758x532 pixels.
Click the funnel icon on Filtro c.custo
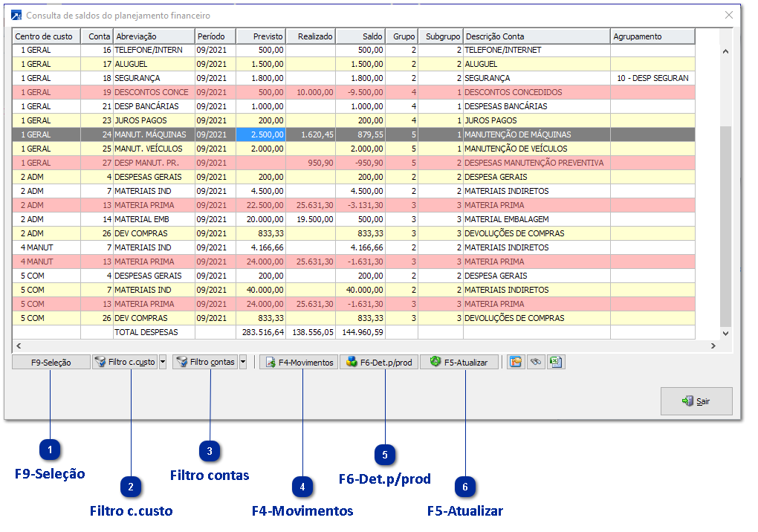(100, 363)
